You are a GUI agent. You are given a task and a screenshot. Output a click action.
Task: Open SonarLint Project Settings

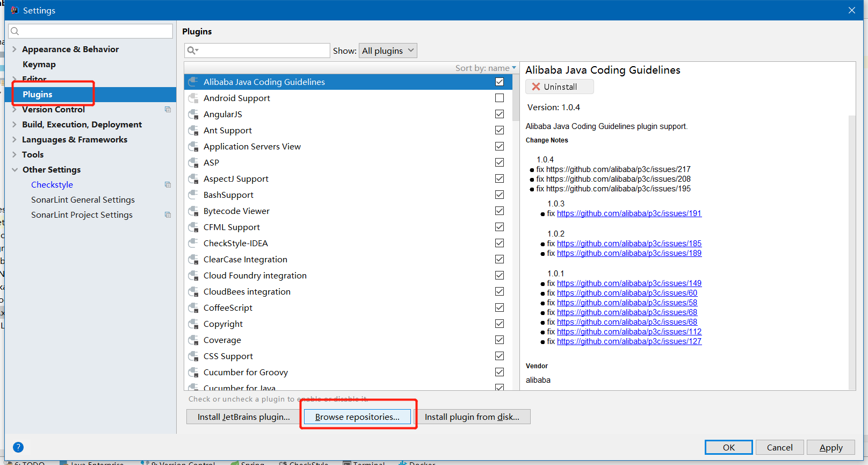coord(82,214)
